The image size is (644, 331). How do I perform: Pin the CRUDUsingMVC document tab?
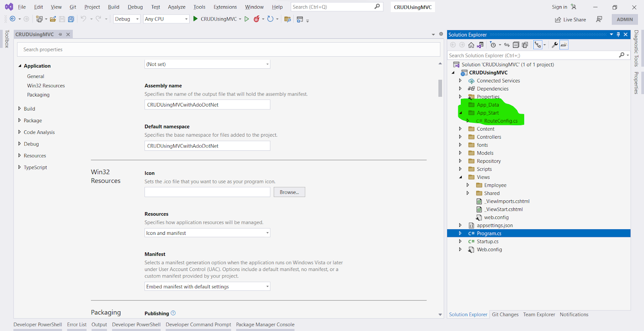[60, 35]
